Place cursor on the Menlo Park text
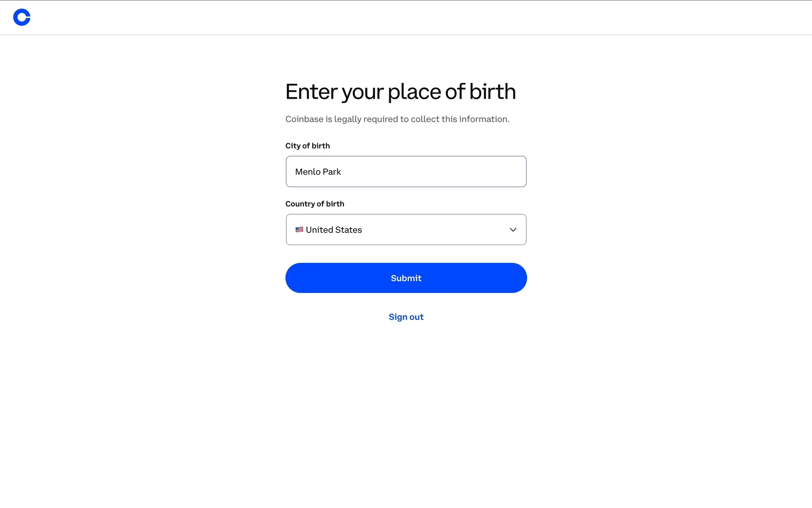The height and width of the screenshot is (508, 812). point(318,172)
